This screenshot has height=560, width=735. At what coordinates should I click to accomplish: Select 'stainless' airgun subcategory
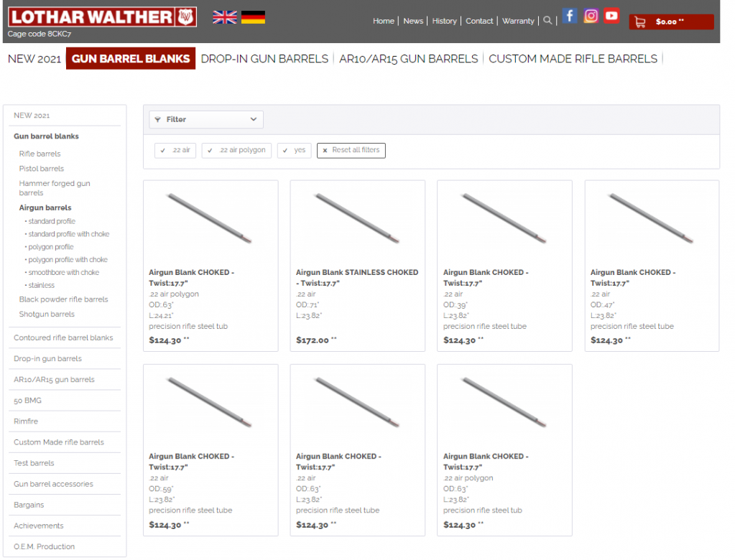pyautogui.click(x=41, y=285)
